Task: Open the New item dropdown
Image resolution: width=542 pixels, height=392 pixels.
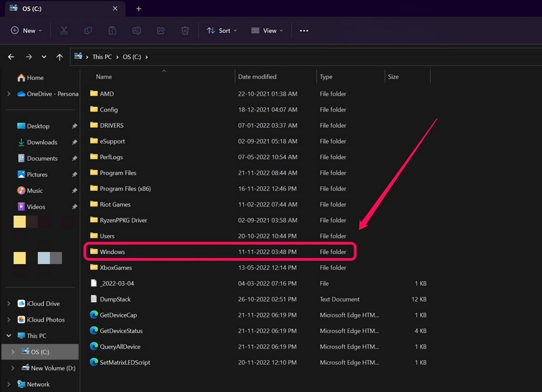Action: click(x=26, y=30)
